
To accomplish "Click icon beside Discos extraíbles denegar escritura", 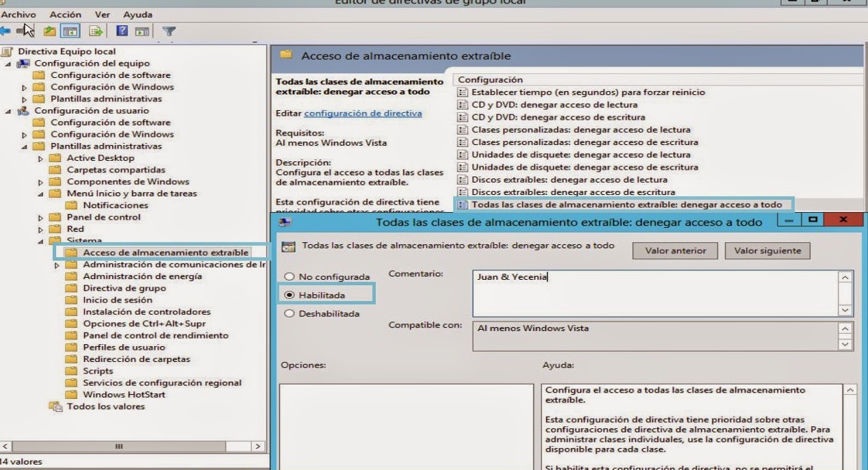I will [x=463, y=192].
